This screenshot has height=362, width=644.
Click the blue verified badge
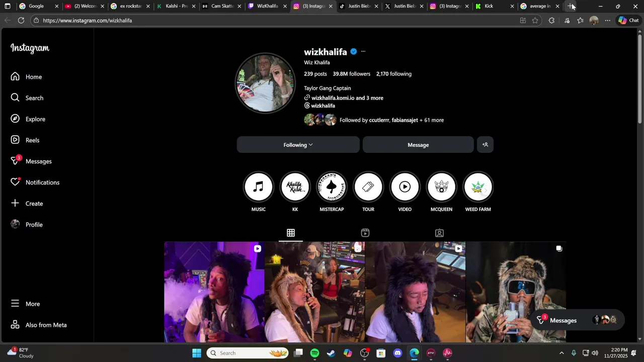click(x=354, y=52)
